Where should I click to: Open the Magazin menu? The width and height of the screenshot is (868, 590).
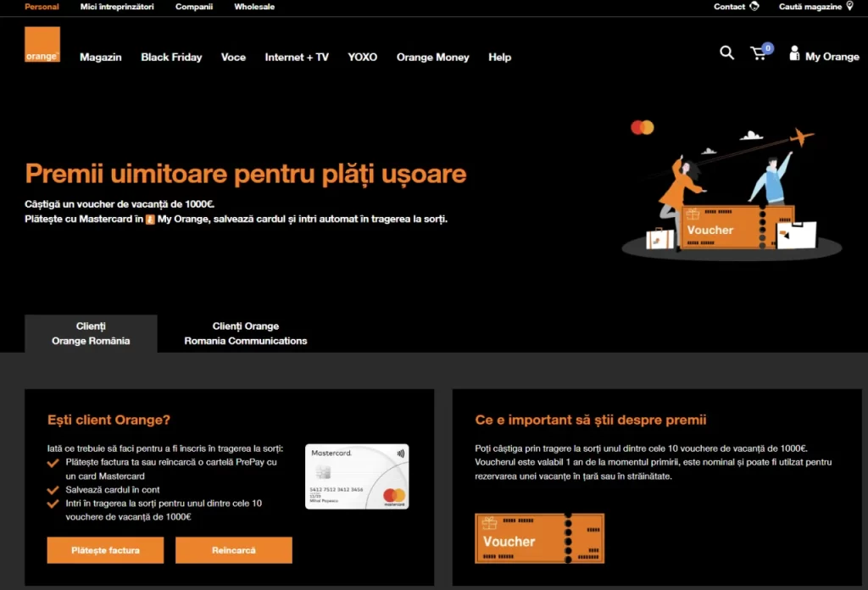(100, 57)
